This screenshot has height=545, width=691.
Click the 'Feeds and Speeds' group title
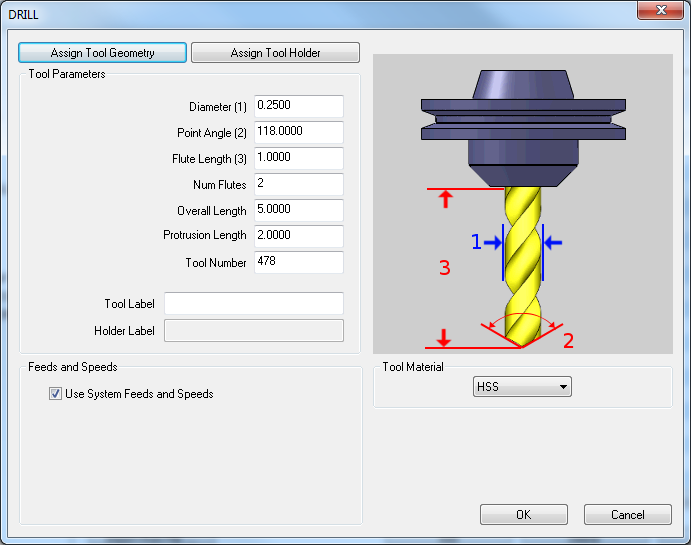(73, 367)
